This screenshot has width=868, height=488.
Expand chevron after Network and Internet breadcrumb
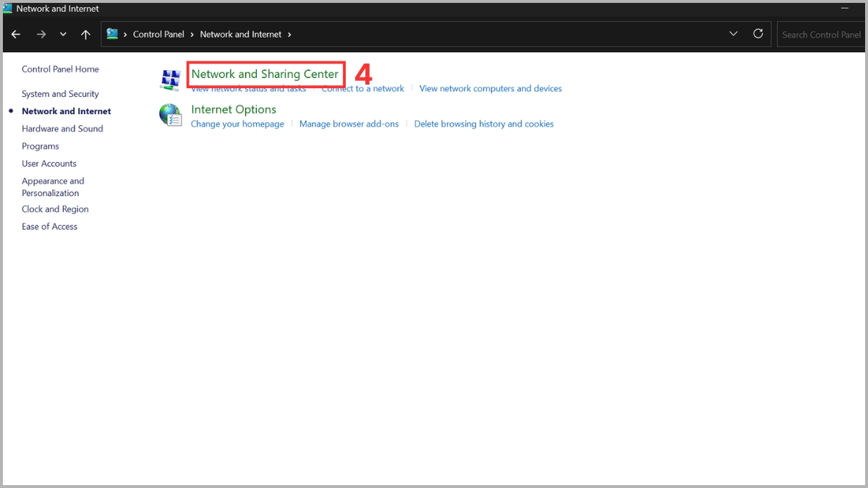289,34
